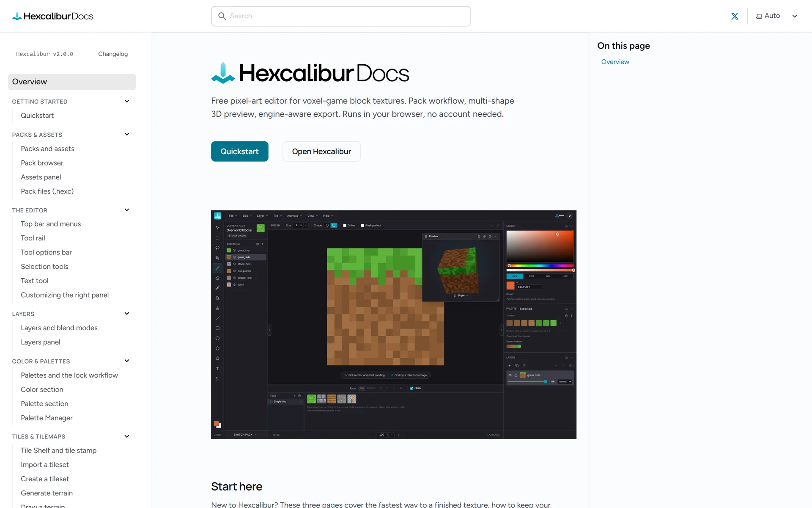Collapse the Packs & Assets section
The height and width of the screenshot is (508, 812).
point(126,134)
